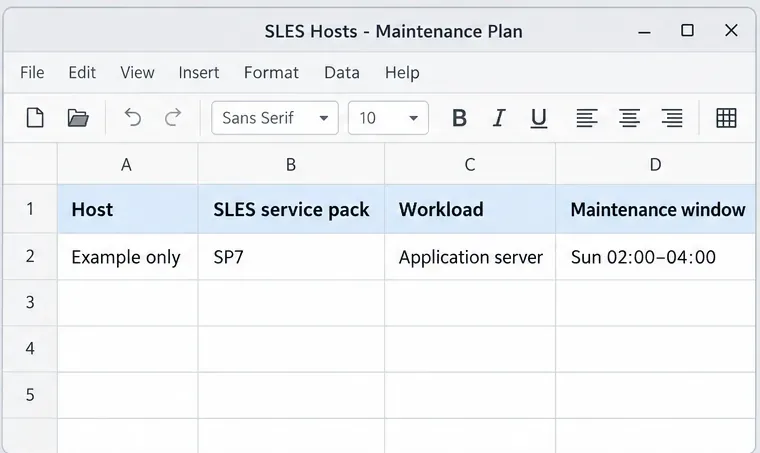Select the Application server cell

click(470, 256)
